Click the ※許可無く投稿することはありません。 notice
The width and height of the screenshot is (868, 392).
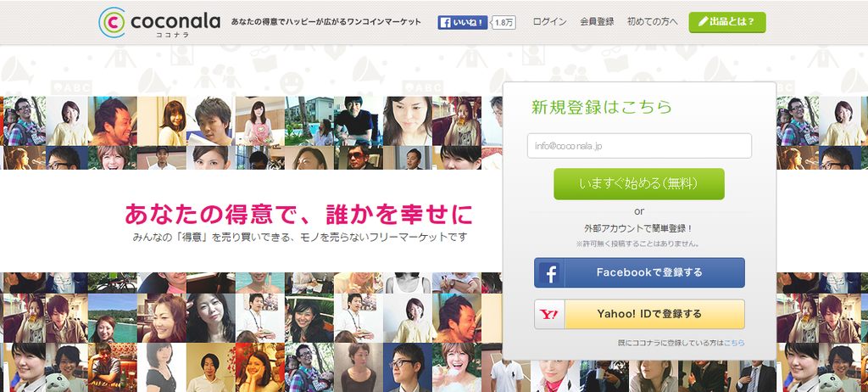pyautogui.click(x=639, y=244)
